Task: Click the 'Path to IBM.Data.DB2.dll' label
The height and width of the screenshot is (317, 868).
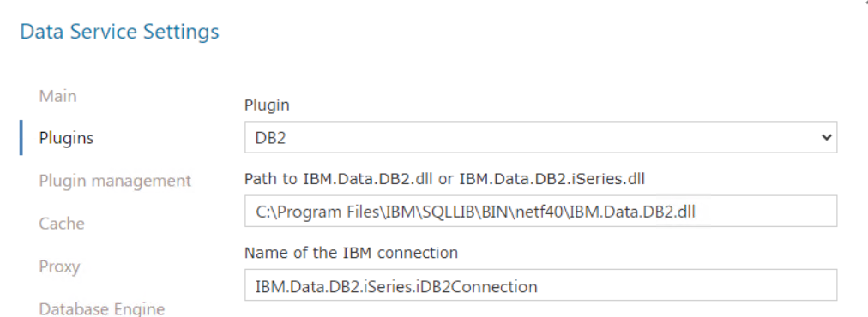Action: coord(444,179)
